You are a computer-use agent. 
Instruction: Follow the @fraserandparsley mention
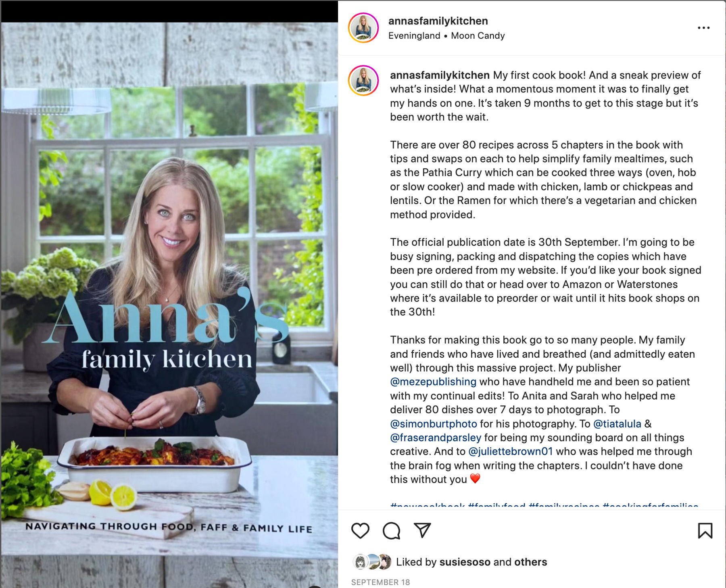[x=436, y=438]
